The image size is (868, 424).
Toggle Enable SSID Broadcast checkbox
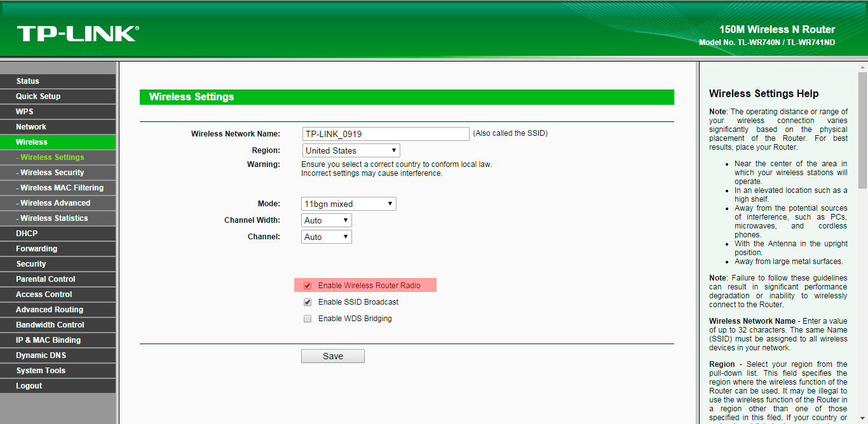pos(308,302)
